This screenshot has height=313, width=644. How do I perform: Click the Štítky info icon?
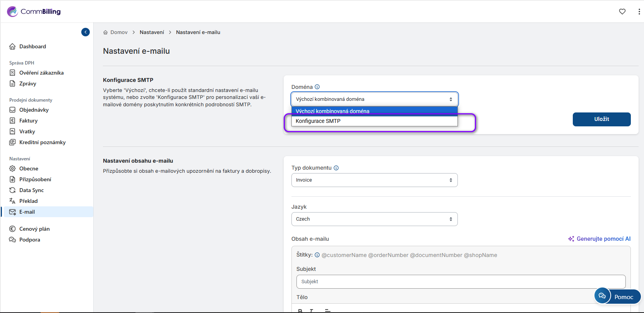[317, 255]
